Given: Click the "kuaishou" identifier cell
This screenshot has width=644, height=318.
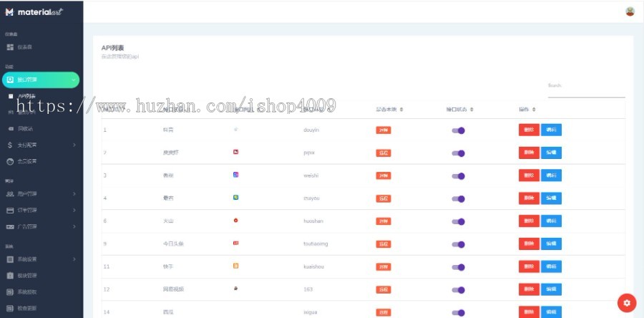Looking at the screenshot, I should pyautogui.click(x=313, y=266).
